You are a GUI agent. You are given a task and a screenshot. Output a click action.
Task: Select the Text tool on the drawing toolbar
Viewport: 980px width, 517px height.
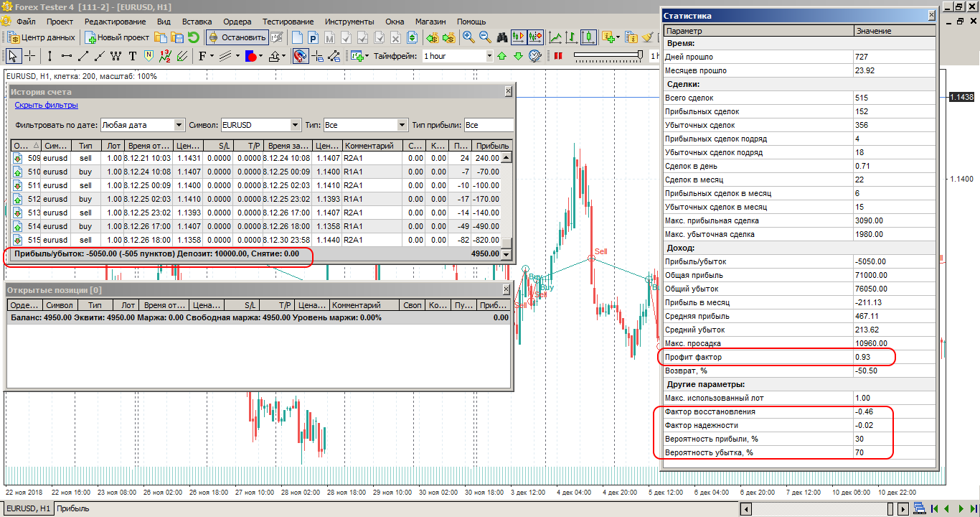[132, 55]
